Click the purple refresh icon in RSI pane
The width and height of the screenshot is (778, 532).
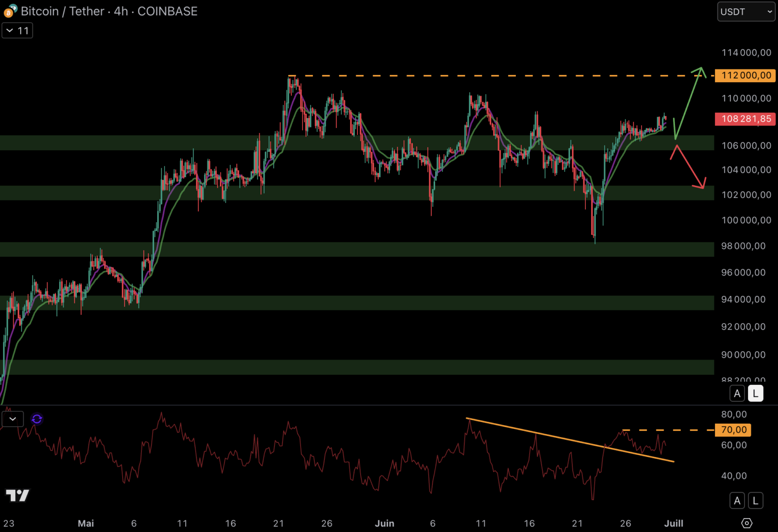(37, 419)
